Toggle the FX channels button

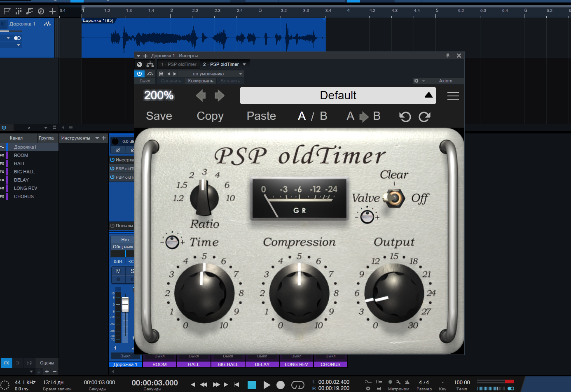[x=7, y=363]
